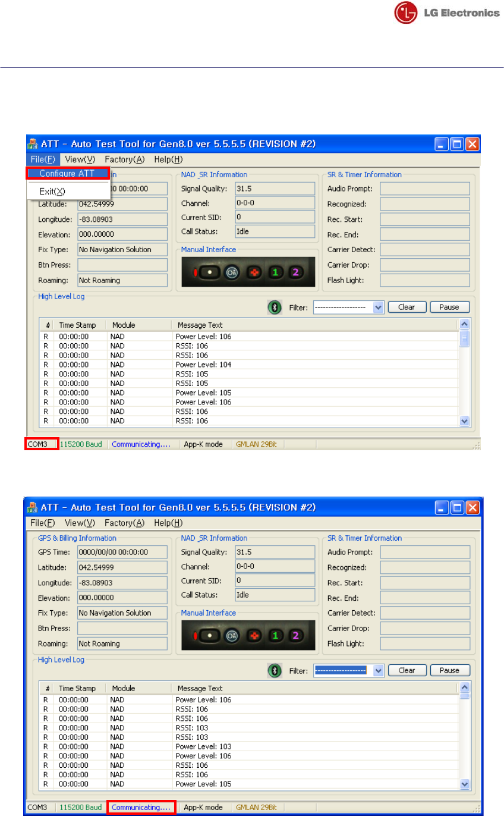The height and width of the screenshot is (816, 504).
Task: Choose Exit(X) in the open File menu
Action: [x=52, y=192]
